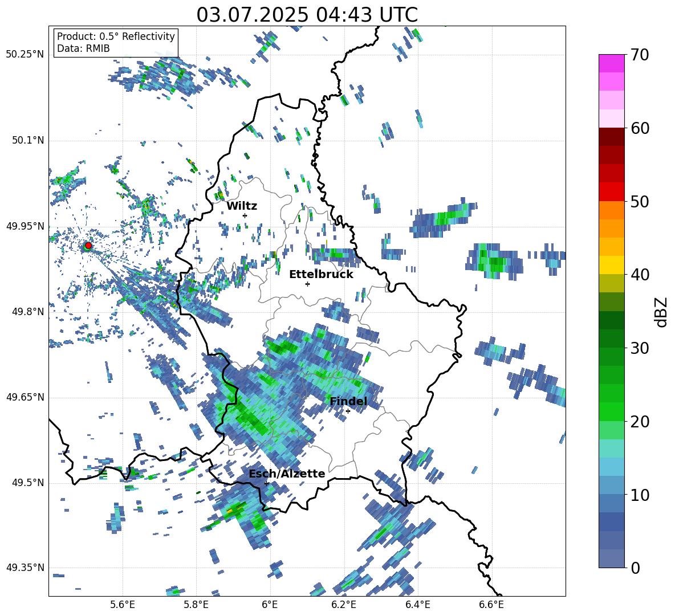Click the 49.8°N latitude label
Viewport: 675px width, 616px height.
click(28, 312)
